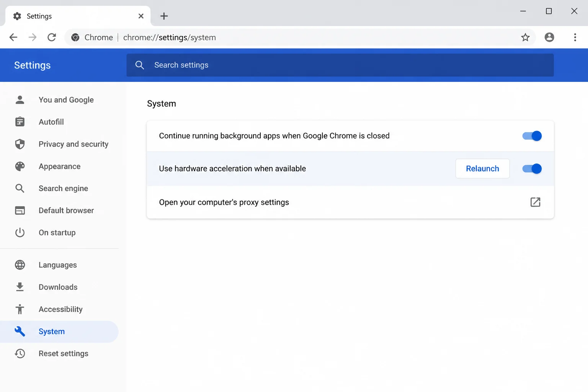Click the Relaunch button

[x=482, y=169]
